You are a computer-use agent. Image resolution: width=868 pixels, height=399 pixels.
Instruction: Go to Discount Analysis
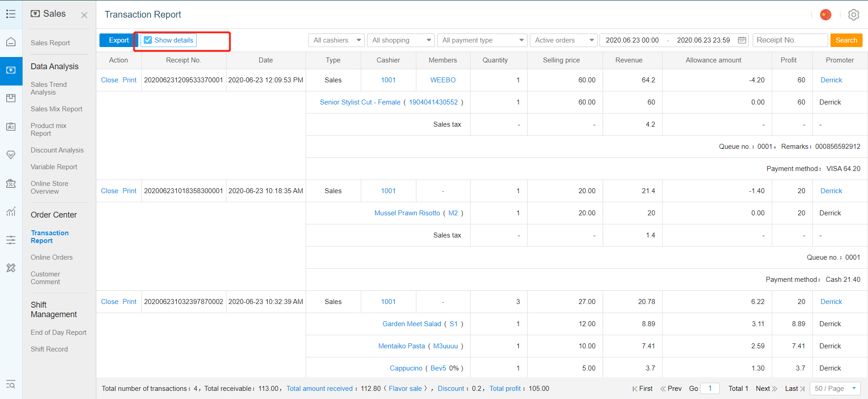pyautogui.click(x=57, y=150)
